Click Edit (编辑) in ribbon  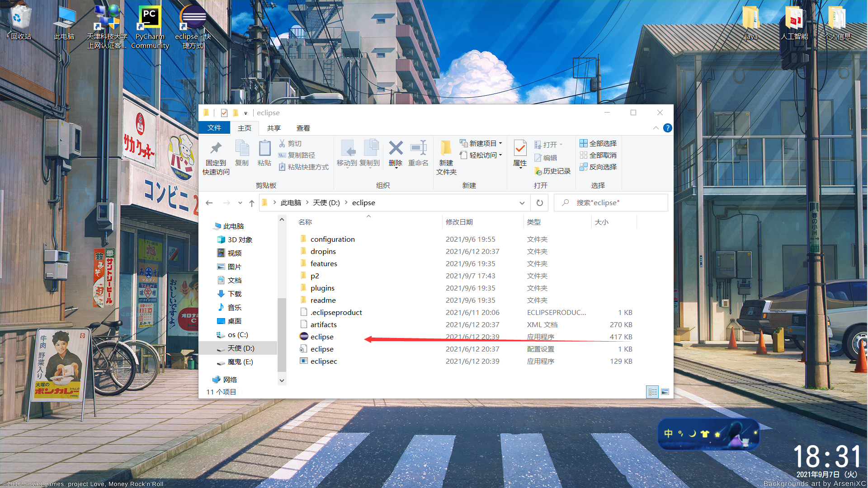(546, 158)
